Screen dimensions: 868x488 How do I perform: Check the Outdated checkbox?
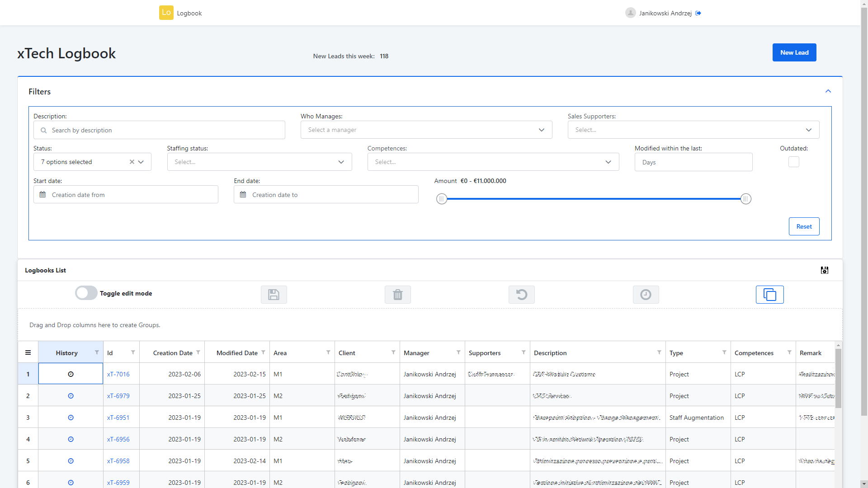(793, 162)
